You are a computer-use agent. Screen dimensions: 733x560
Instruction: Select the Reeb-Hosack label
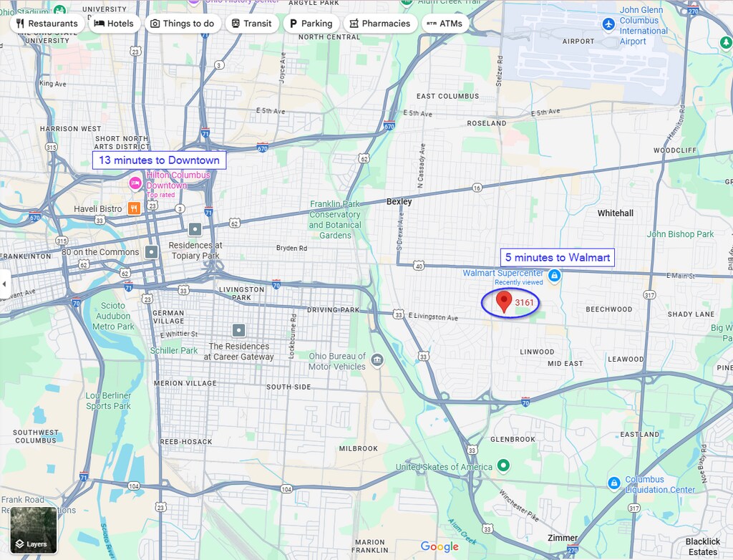click(186, 442)
